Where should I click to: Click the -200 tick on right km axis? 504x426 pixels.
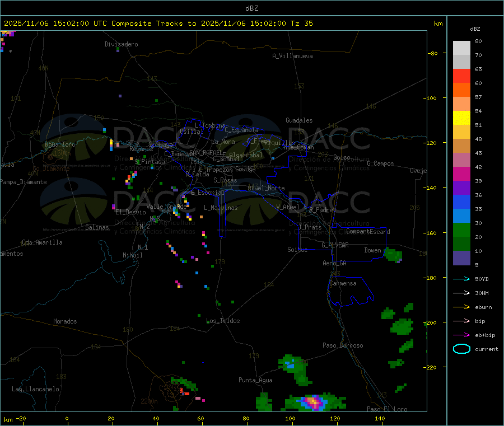[x=431, y=322]
